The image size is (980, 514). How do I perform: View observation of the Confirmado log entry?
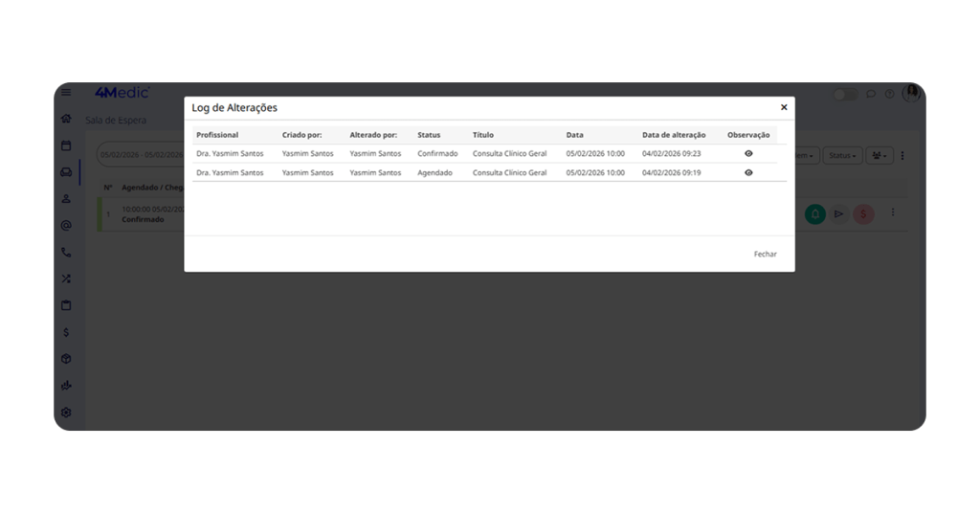(x=748, y=153)
